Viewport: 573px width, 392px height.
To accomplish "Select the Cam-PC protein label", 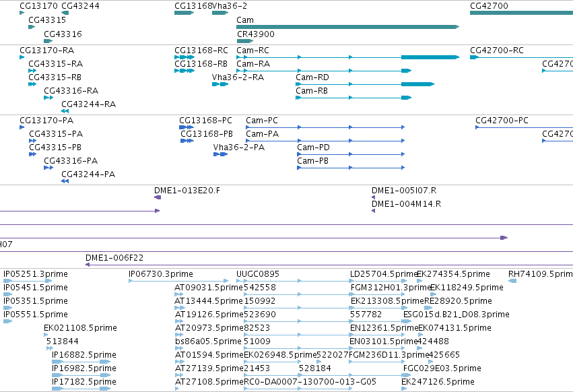I will pyautogui.click(x=262, y=121).
